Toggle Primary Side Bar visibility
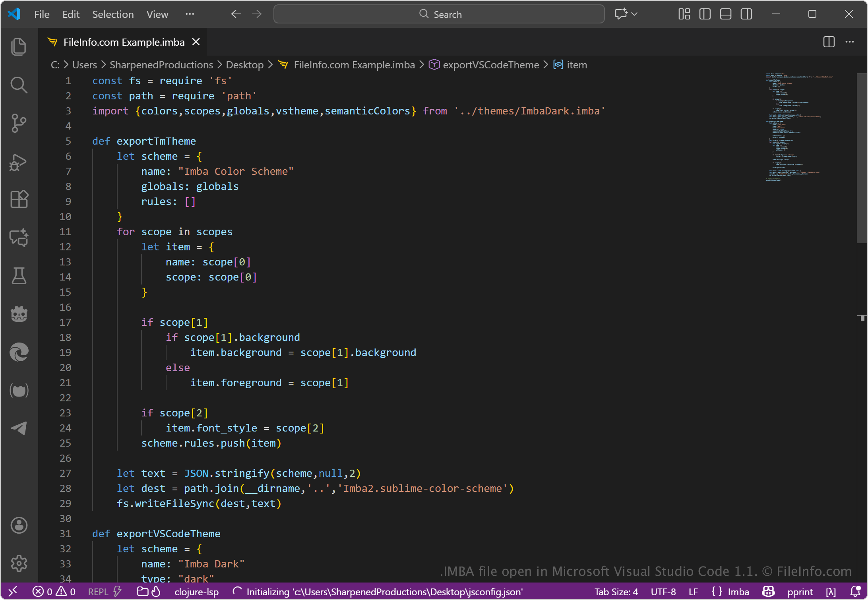The width and height of the screenshot is (868, 600). tap(705, 14)
